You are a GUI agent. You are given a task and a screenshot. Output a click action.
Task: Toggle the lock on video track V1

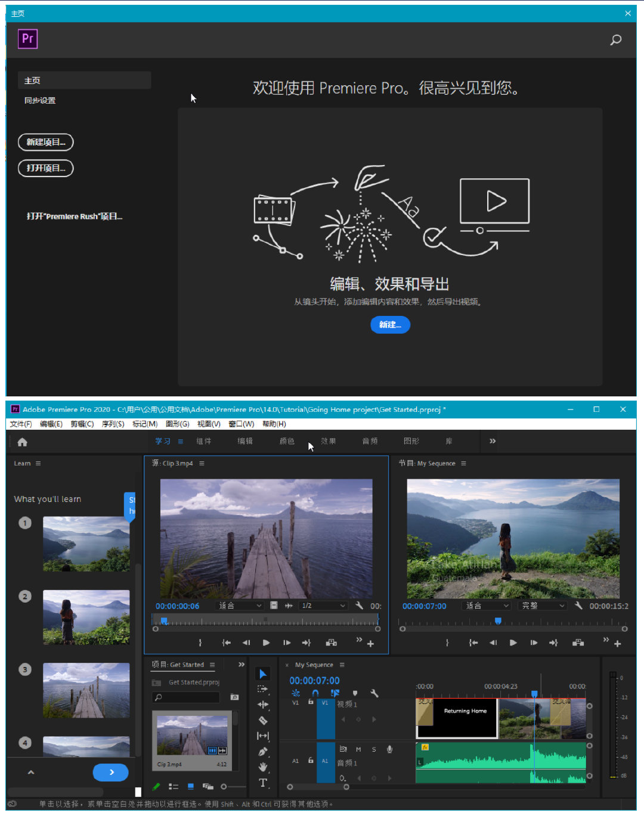point(311,702)
